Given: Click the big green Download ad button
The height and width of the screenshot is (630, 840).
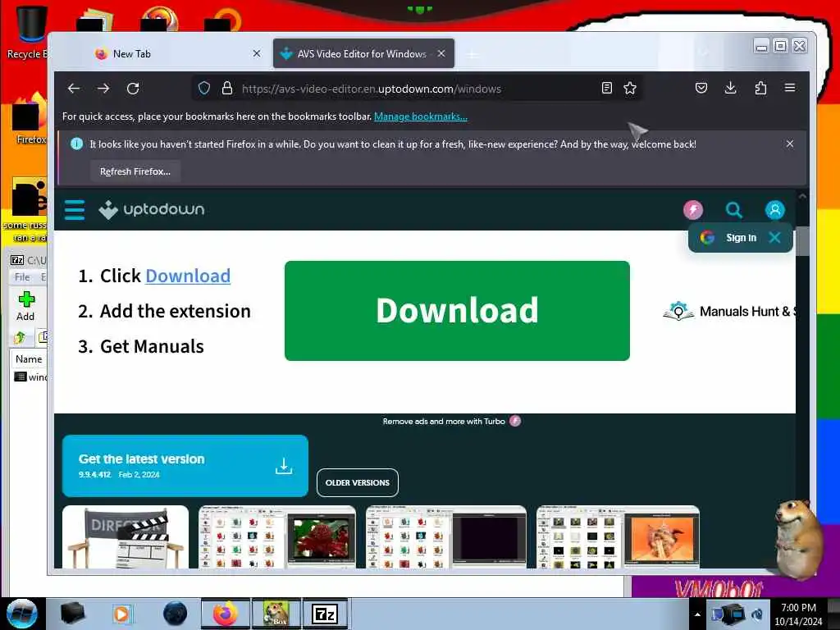Looking at the screenshot, I should 457,311.
